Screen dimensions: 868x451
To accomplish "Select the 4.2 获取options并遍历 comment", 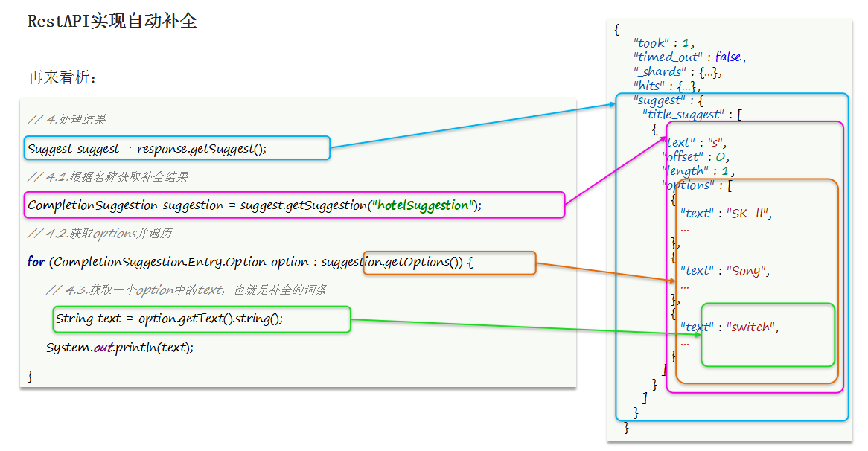I will [100, 234].
